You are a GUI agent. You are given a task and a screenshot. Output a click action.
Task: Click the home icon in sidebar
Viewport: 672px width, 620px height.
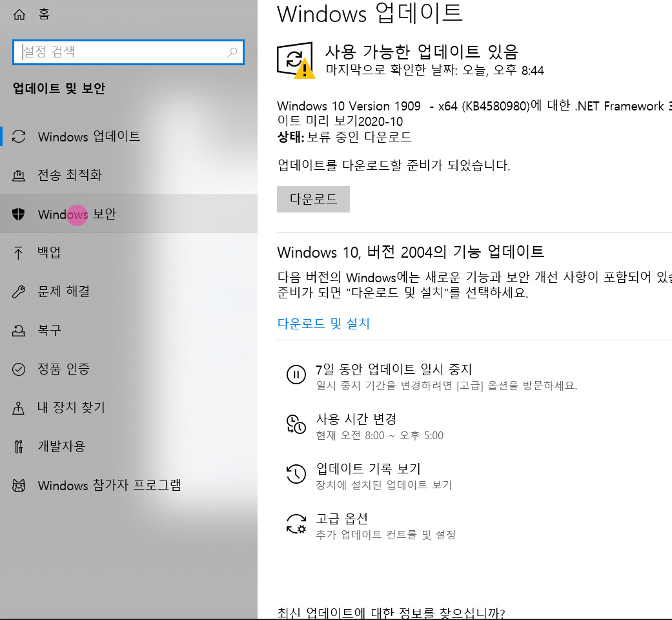[19, 15]
